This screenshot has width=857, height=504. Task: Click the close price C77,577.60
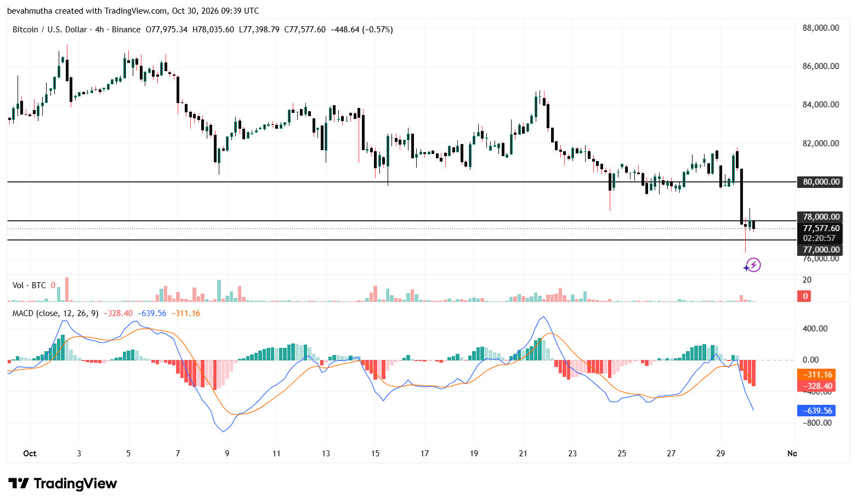pos(305,30)
